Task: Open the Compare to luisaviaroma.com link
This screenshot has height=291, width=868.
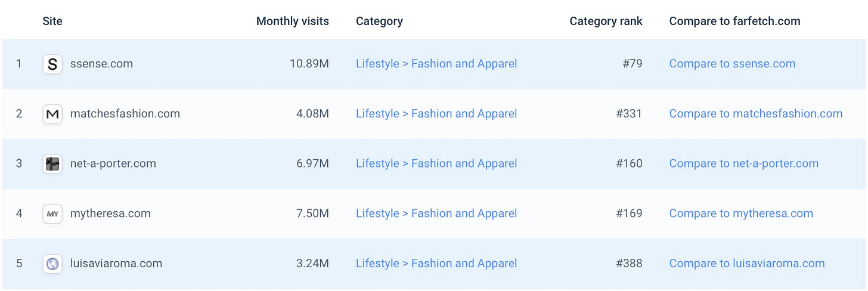Action: click(x=747, y=264)
